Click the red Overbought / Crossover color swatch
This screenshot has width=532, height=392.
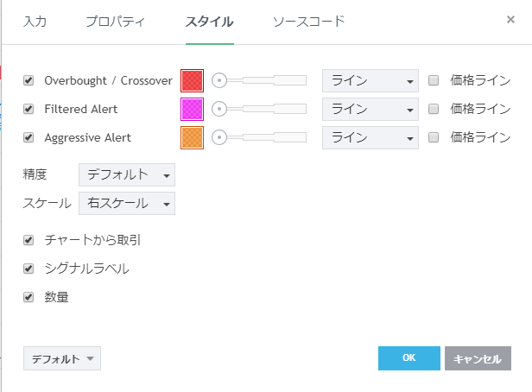pyautogui.click(x=192, y=81)
